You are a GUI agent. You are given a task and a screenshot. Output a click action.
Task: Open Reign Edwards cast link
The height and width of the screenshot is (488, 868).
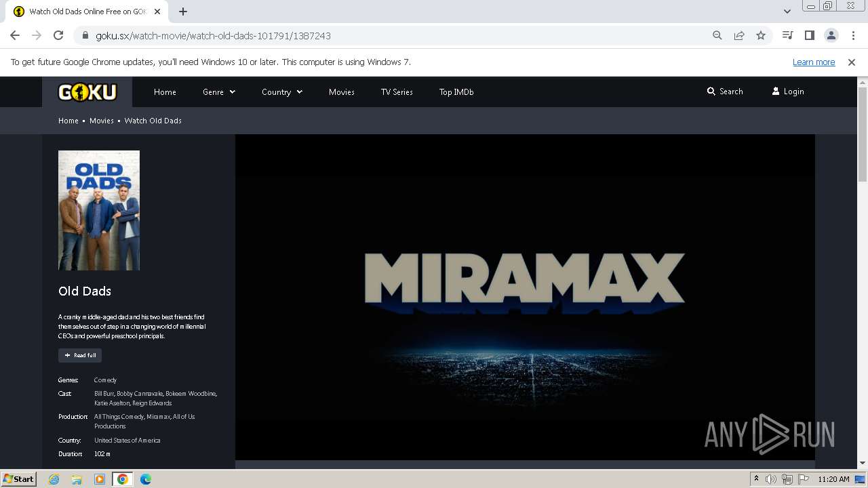tap(152, 403)
